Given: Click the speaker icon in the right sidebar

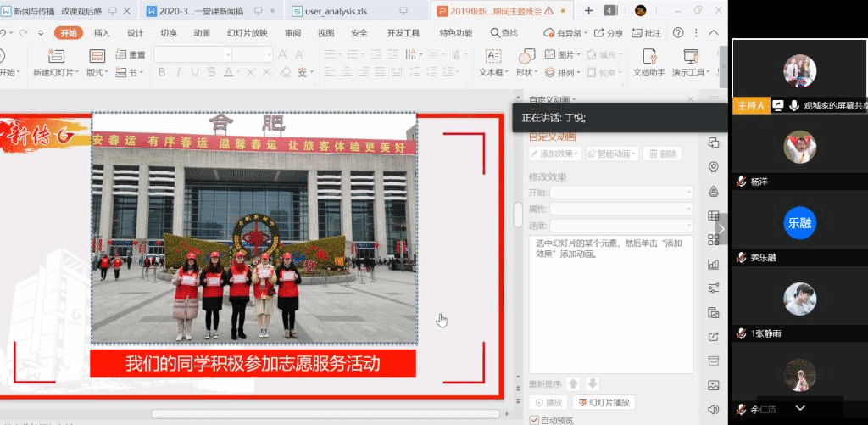Looking at the screenshot, I should coord(713,410).
